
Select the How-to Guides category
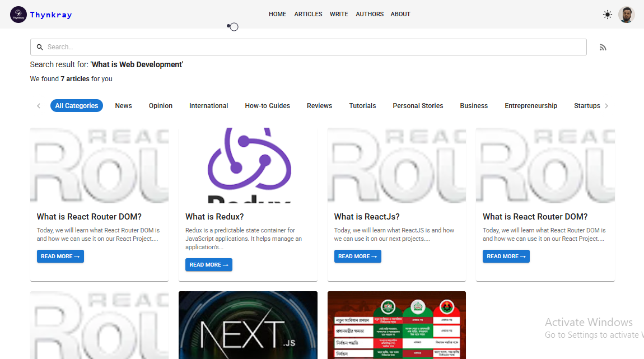(x=267, y=105)
